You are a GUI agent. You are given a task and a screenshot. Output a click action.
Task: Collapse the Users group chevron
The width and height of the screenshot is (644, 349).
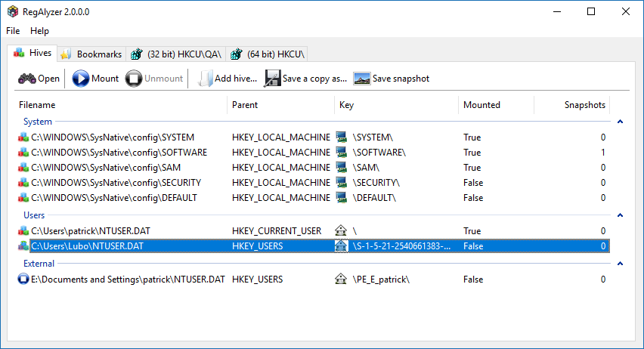click(620, 215)
